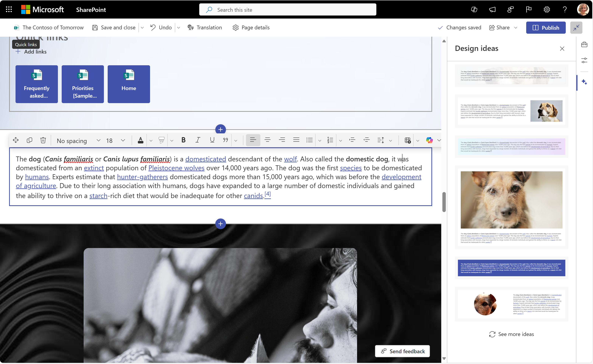
Task: Click the Bold formatting icon
Action: pyautogui.click(x=183, y=140)
